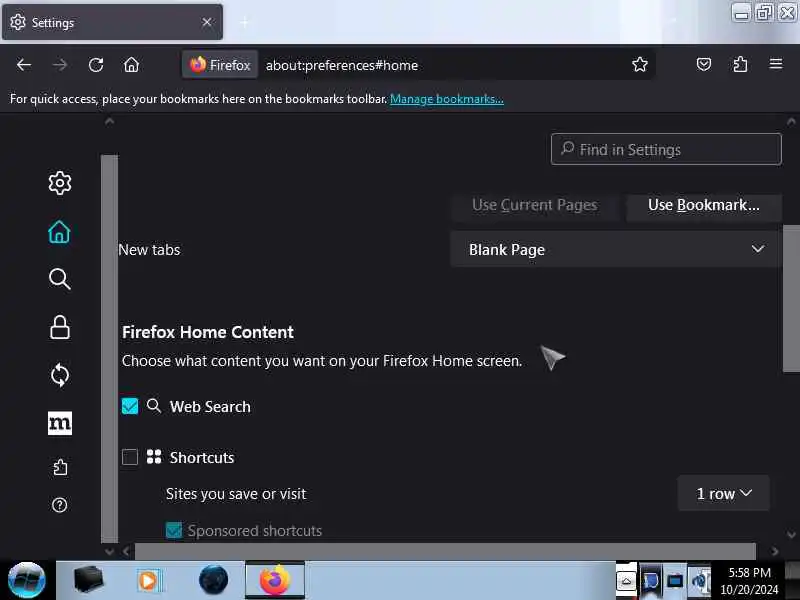Toggle the Sponsored shortcuts checkbox

pos(174,531)
